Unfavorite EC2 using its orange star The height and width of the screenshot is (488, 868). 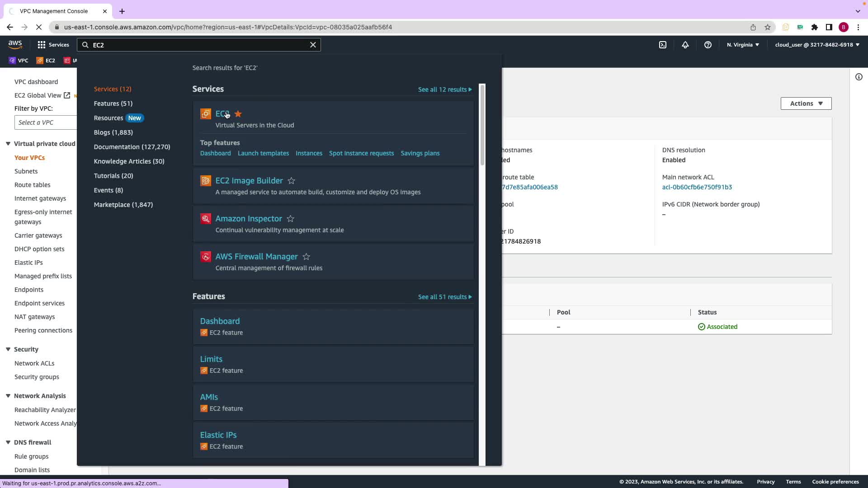238,114
